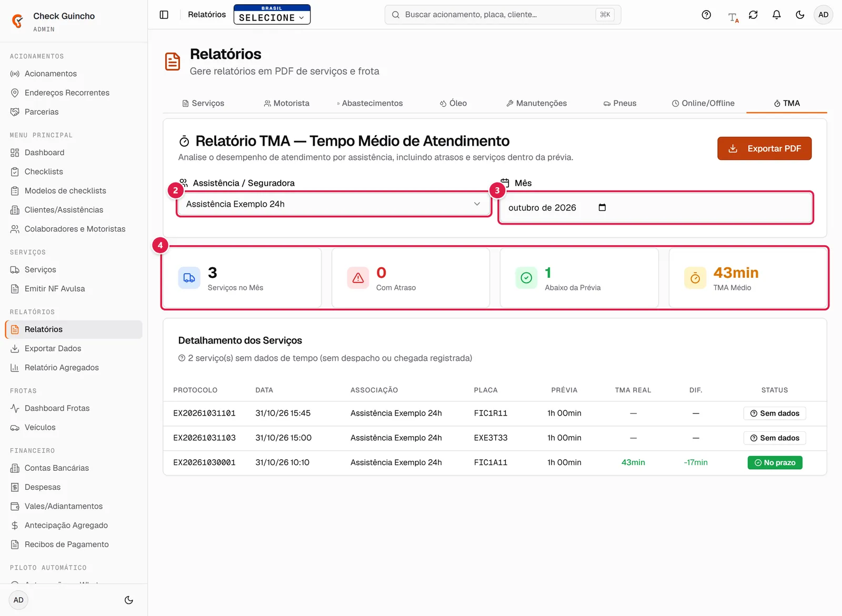The image size is (842, 616).
Task: Toggle dark mode at sidebar bottom
Action: point(129,600)
